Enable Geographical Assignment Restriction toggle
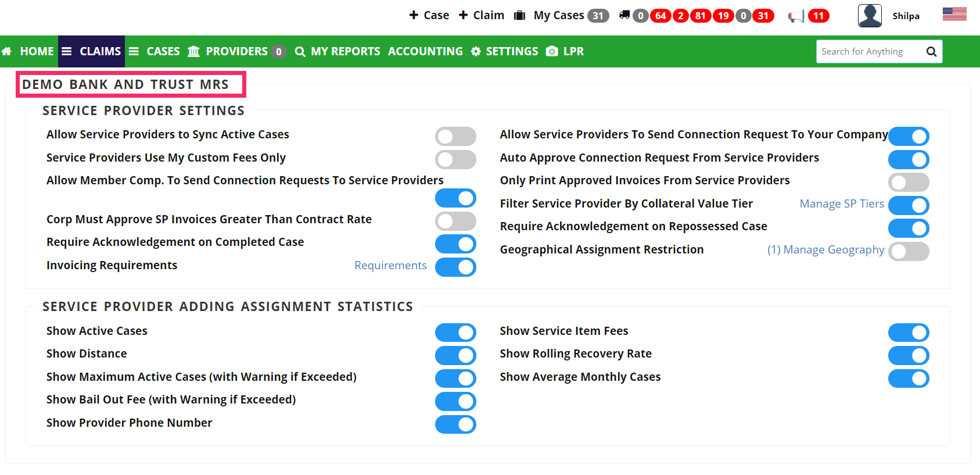980x475 pixels. [909, 251]
